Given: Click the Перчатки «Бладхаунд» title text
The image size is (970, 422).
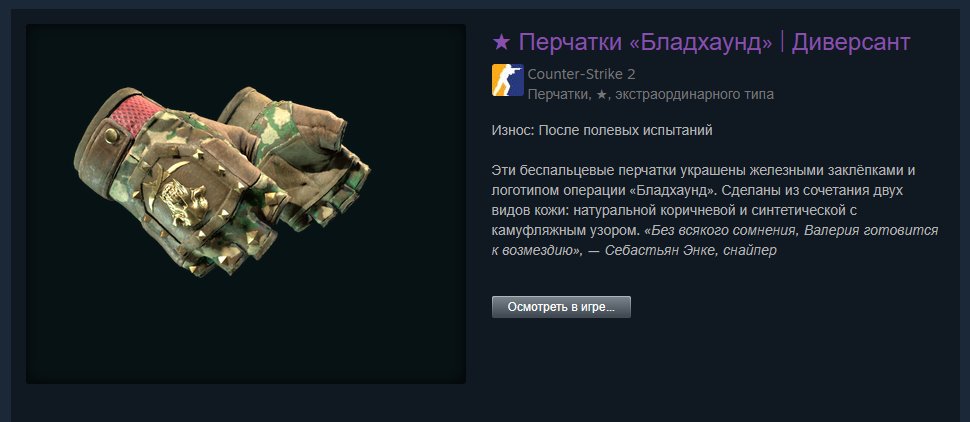Looking at the screenshot, I should [x=646, y=42].
